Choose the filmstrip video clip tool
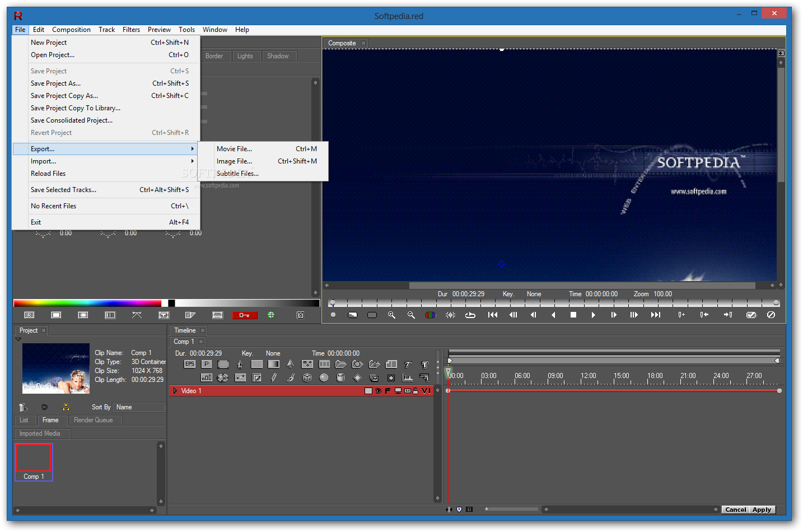The height and width of the screenshot is (532, 803). point(324,364)
